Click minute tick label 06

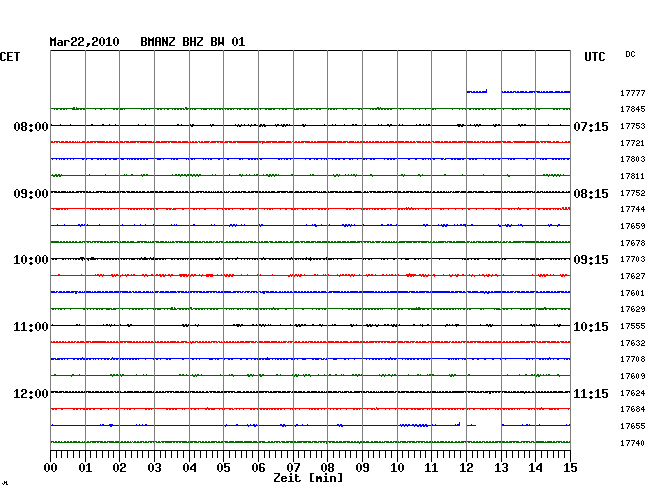coord(258,468)
